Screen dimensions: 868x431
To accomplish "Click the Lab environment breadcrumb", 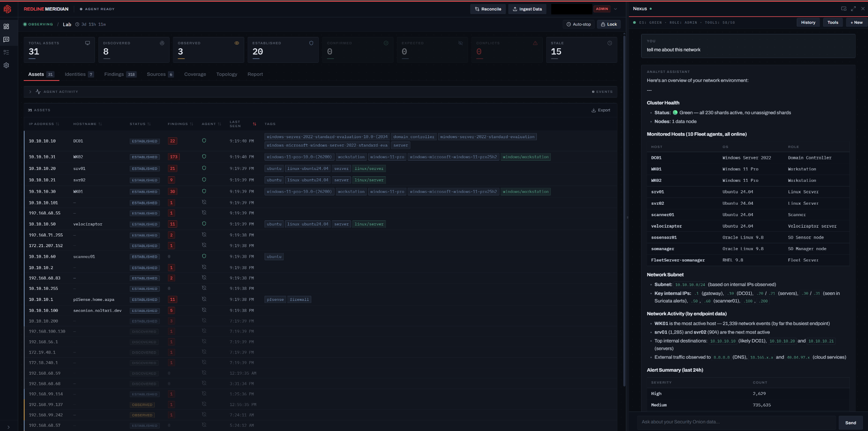I will click(x=67, y=25).
